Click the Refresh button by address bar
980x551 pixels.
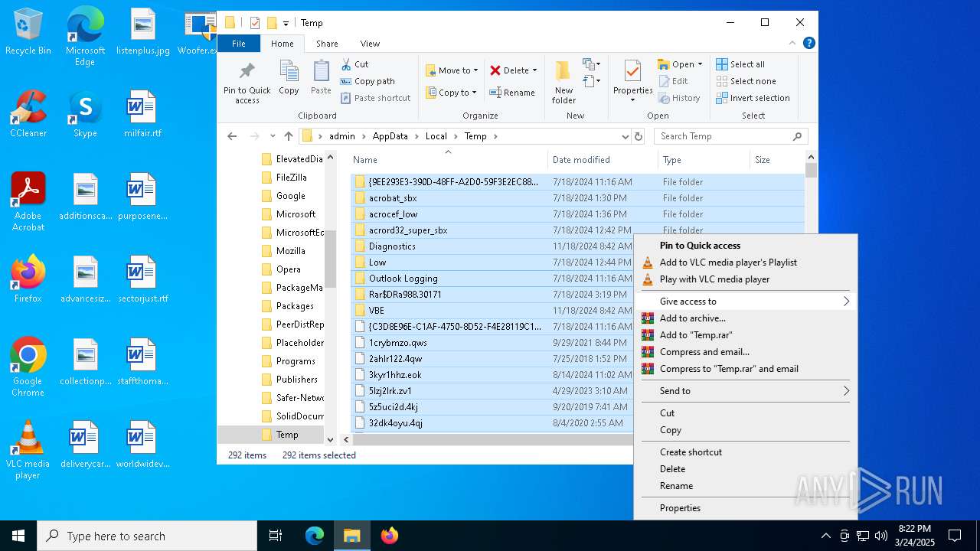point(639,136)
